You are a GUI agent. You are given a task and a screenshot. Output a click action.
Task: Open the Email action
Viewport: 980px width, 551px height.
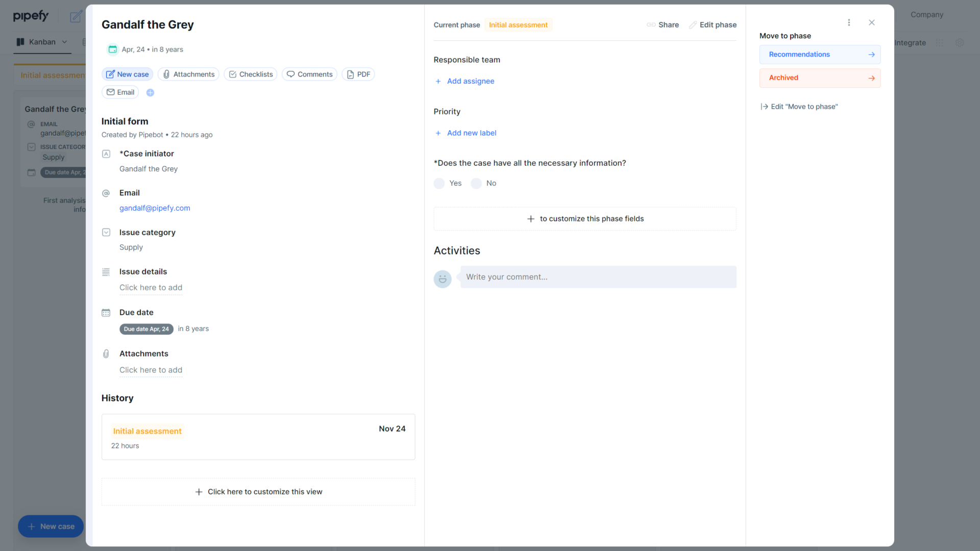click(120, 92)
